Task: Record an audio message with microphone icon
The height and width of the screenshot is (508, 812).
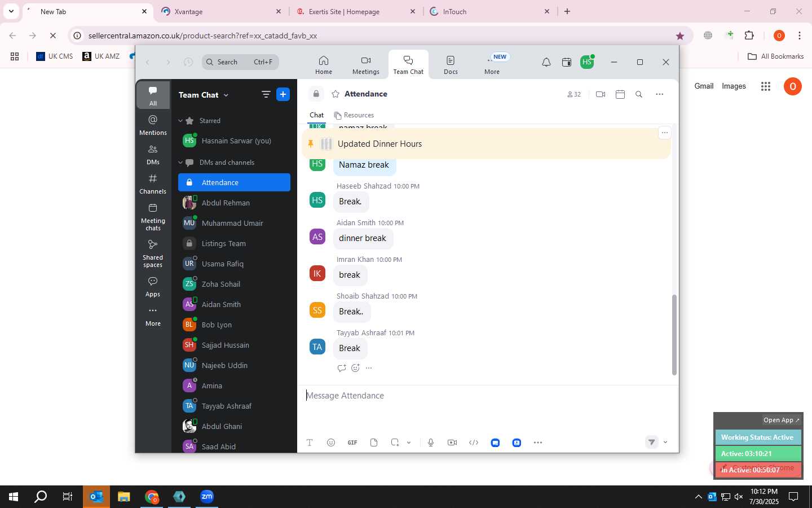Action: [431, 443]
